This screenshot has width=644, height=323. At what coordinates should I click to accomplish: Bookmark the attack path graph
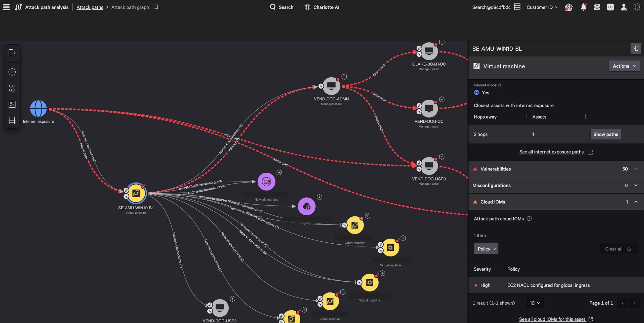[x=155, y=7]
